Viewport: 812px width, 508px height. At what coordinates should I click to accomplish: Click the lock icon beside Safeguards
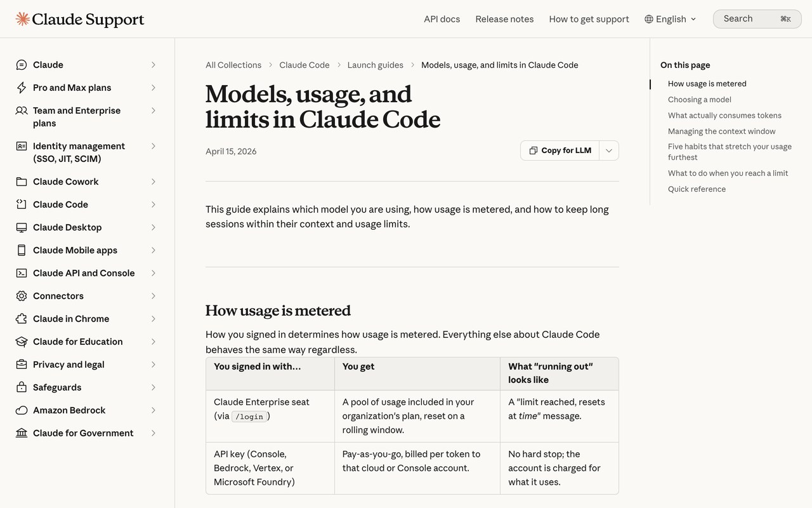coord(22,387)
